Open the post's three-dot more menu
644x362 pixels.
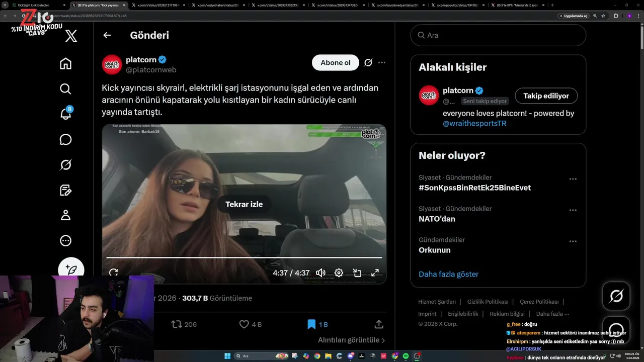coord(382,63)
